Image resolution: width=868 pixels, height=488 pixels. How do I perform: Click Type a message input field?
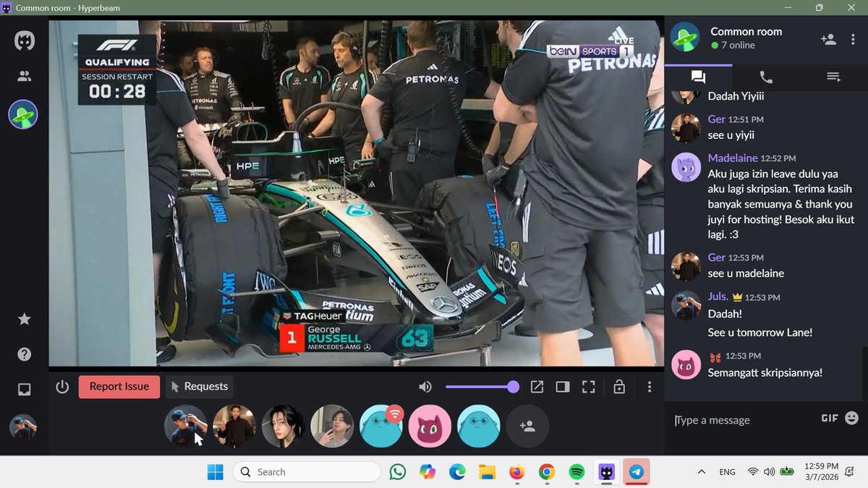741,420
